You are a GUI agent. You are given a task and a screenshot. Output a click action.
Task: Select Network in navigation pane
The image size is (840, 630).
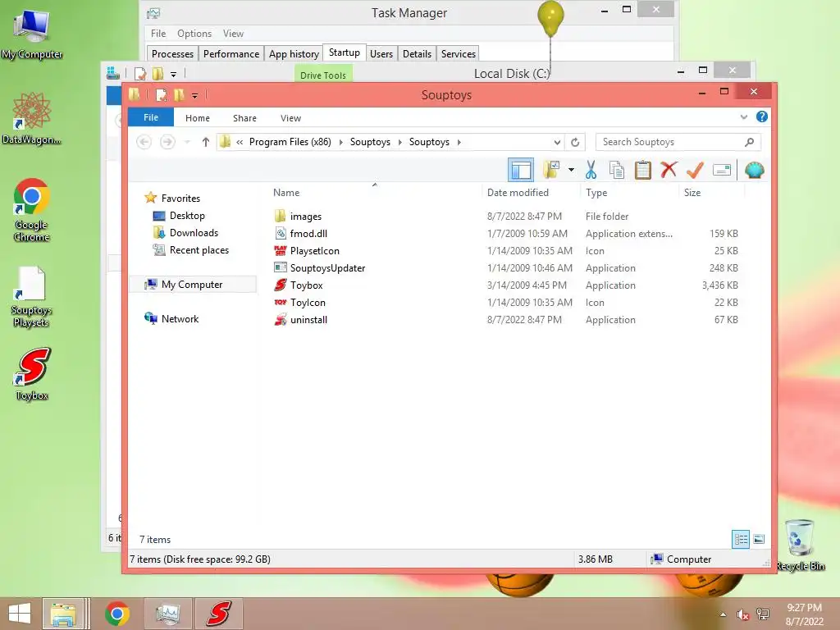click(180, 319)
